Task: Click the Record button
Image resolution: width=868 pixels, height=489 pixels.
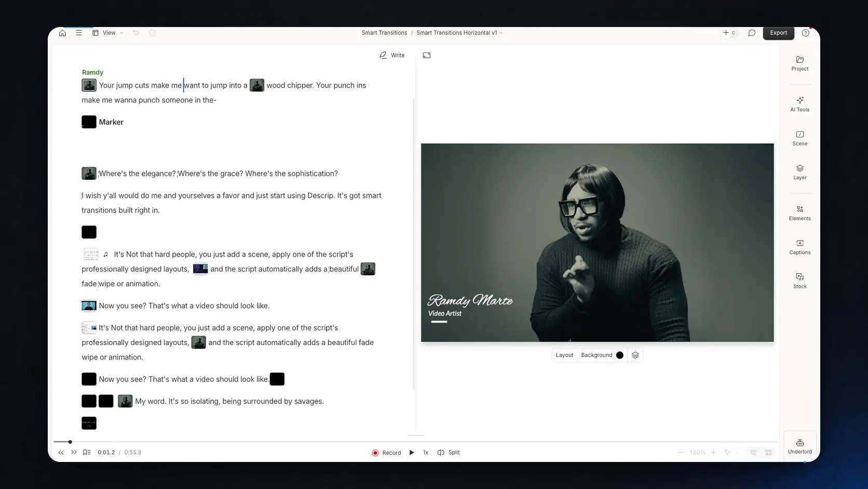Action: (x=386, y=453)
